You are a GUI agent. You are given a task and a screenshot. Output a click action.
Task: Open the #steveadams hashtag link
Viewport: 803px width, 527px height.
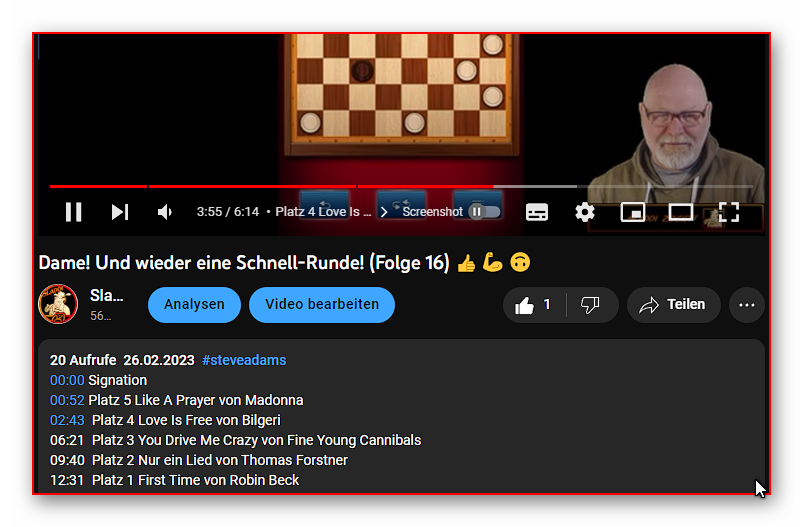(244, 360)
